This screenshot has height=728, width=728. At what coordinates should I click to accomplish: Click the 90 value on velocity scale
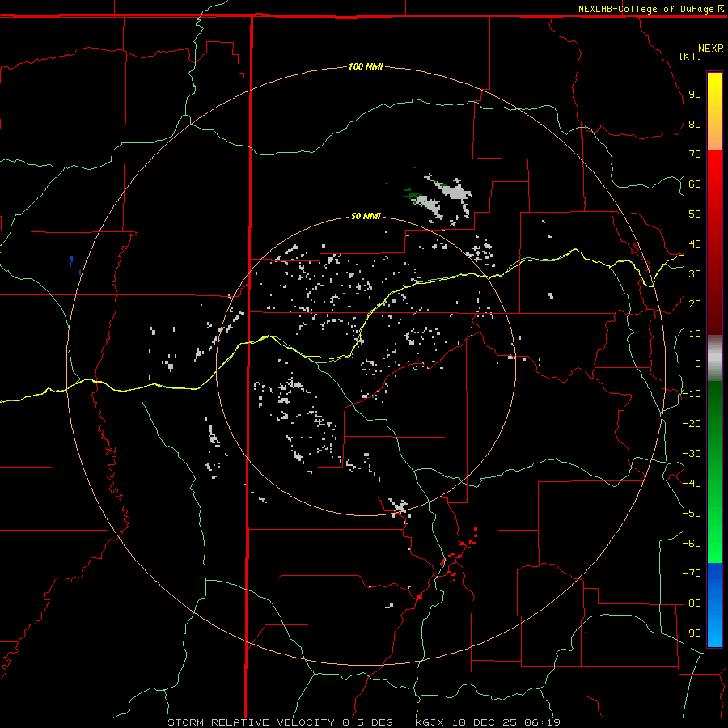pyautogui.click(x=695, y=95)
